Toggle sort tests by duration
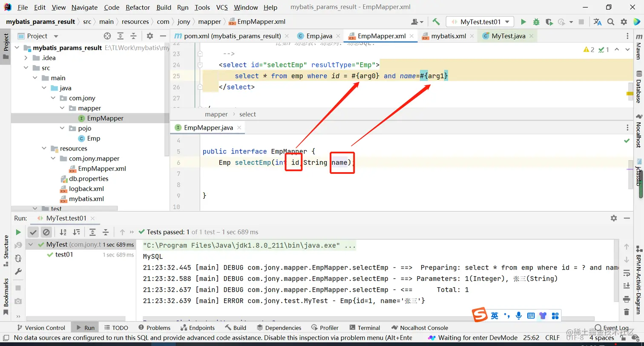This screenshot has height=346, width=644. 76,232
